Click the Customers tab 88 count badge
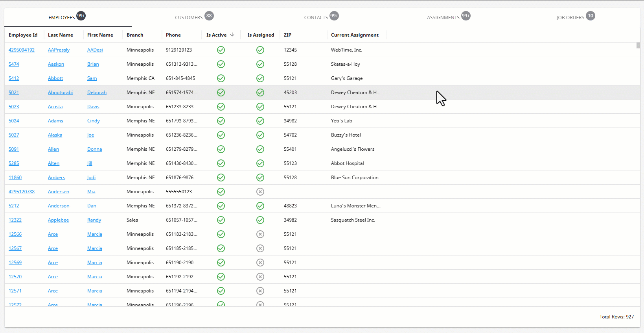Image resolution: width=644 pixels, height=333 pixels. click(x=209, y=16)
